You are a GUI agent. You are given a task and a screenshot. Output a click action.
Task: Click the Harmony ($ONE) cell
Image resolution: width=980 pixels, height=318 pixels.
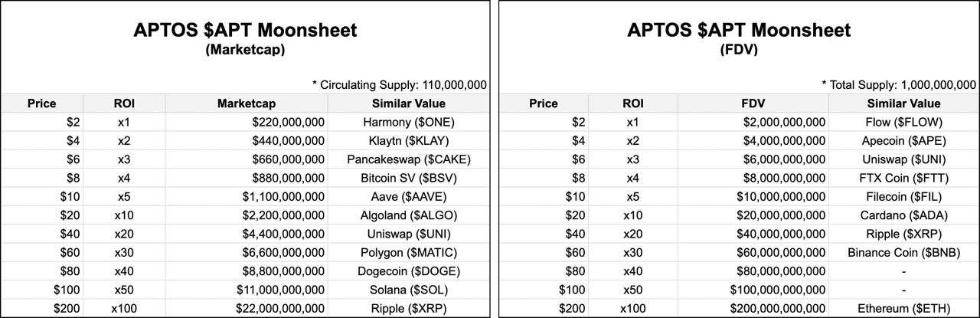[408, 122]
